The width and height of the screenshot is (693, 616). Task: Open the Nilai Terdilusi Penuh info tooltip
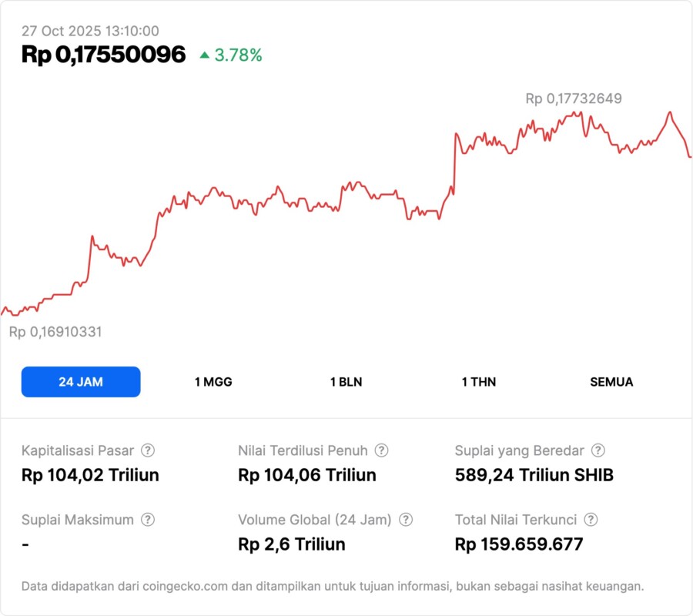381,450
